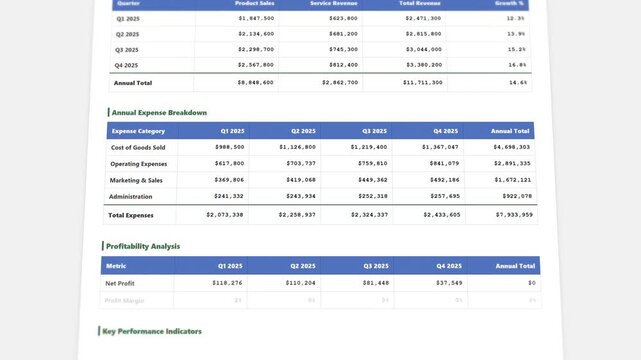Click Q4 2025 header in expense table
This screenshot has height=360, width=641.
point(446,131)
